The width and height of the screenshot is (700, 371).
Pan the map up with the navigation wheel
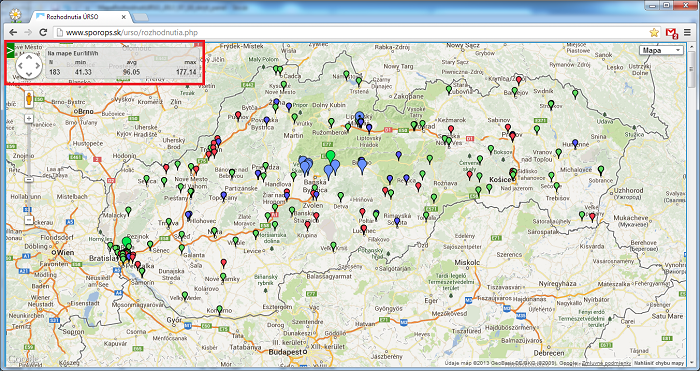pos(29,57)
